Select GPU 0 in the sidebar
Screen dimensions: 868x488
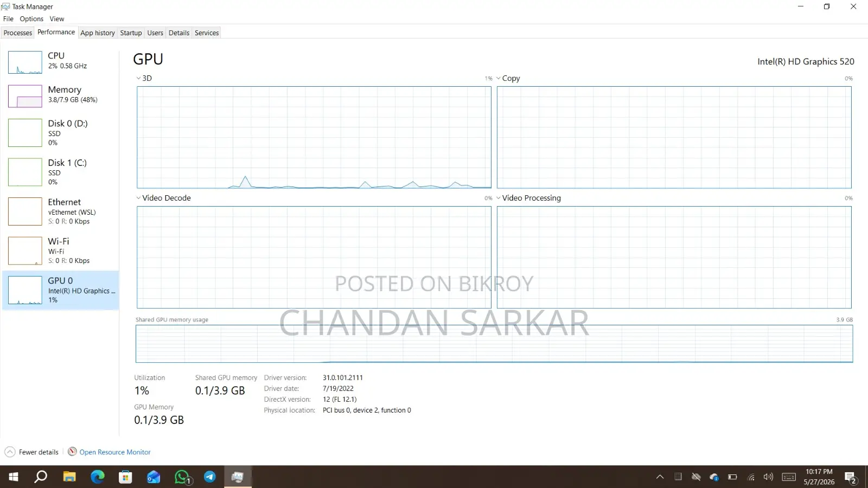click(61, 290)
